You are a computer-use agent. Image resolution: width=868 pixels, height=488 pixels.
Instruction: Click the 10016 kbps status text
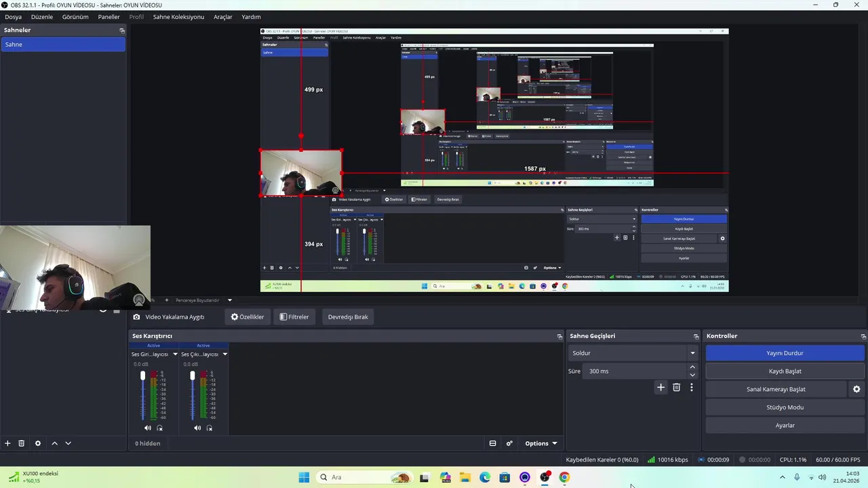pyautogui.click(x=673, y=460)
